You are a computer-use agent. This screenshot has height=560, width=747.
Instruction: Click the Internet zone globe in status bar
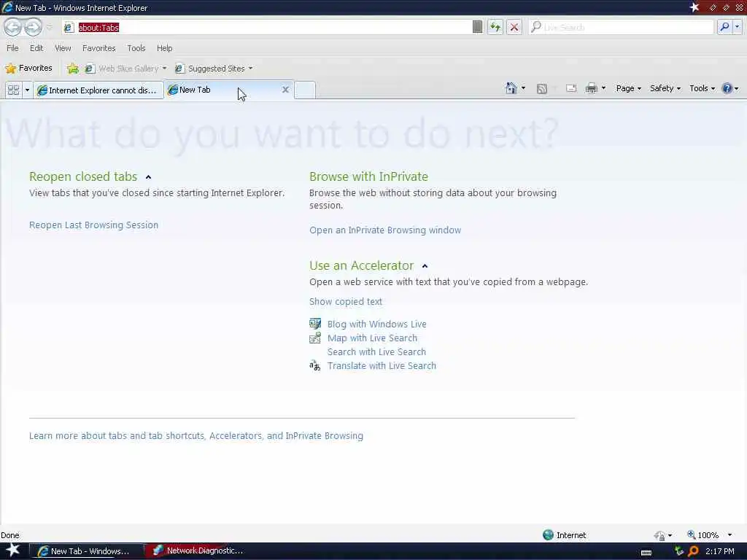(x=548, y=534)
